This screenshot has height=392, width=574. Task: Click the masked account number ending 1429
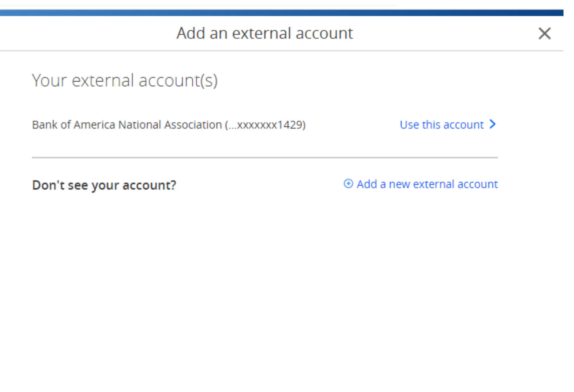tap(265, 125)
